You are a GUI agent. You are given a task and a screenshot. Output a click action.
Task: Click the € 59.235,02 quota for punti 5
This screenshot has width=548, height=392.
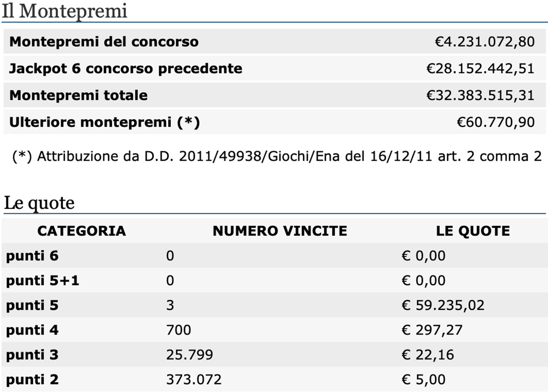[443, 305]
